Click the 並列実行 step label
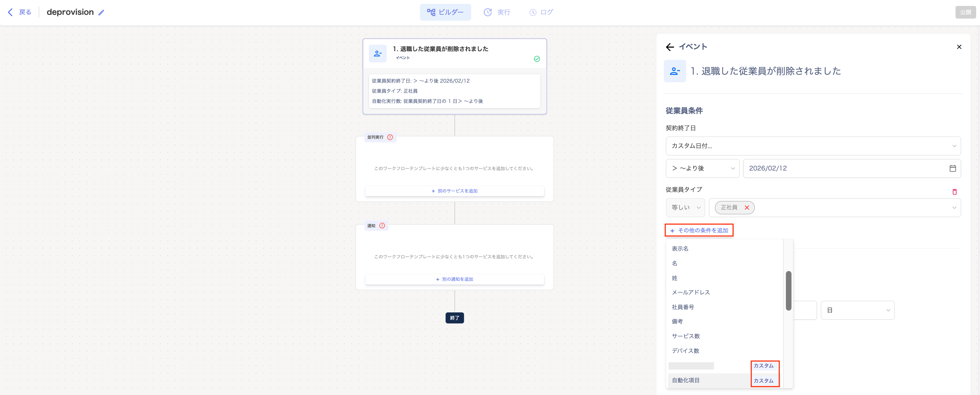The height and width of the screenshot is (395, 980). (x=375, y=137)
